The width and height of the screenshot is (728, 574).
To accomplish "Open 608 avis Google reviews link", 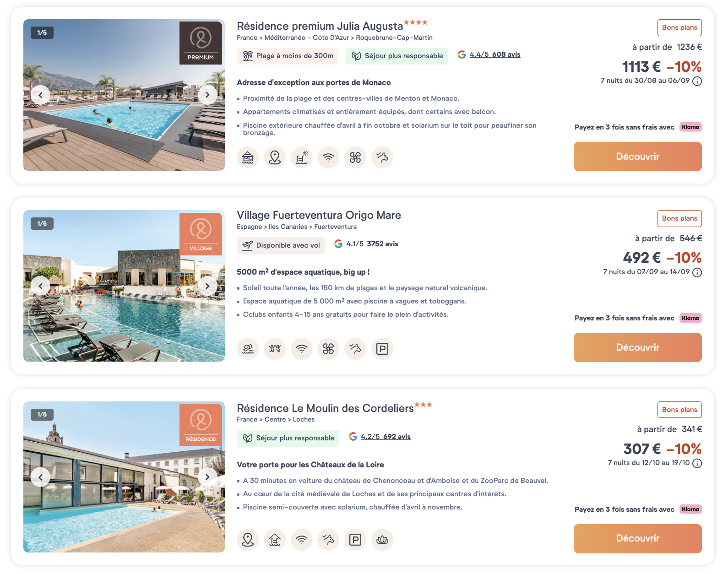I will coord(506,54).
